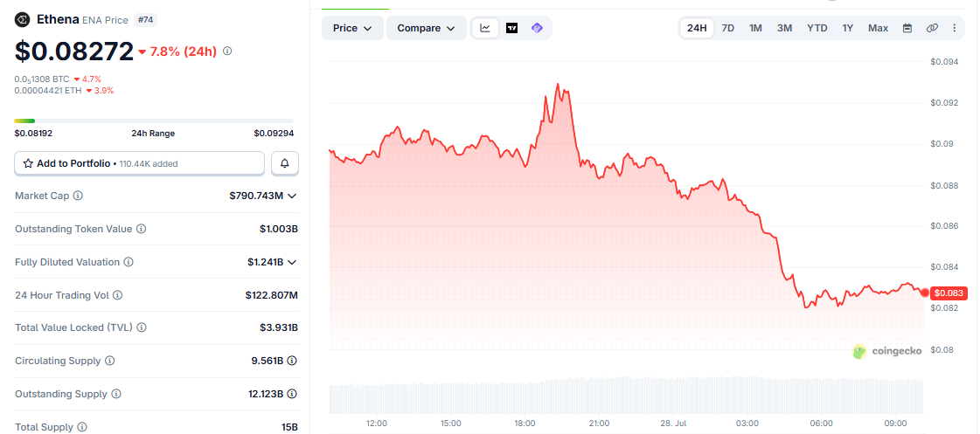This screenshot has height=434, width=980.
Task: Click the 24h Range progress bar
Action: (x=154, y=121)
